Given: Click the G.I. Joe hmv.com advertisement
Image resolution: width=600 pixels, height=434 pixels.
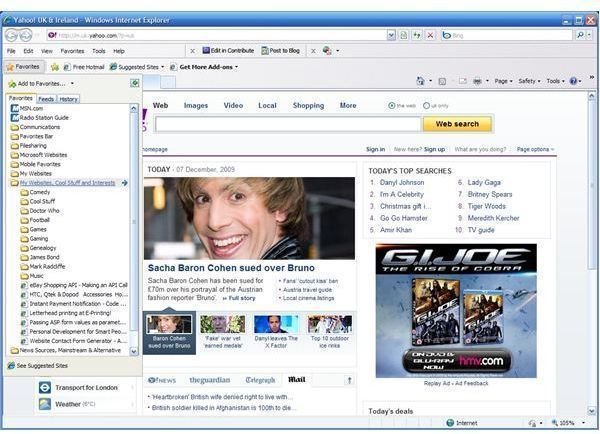Looking at the screenshot, I should click(x=456, y=311).
